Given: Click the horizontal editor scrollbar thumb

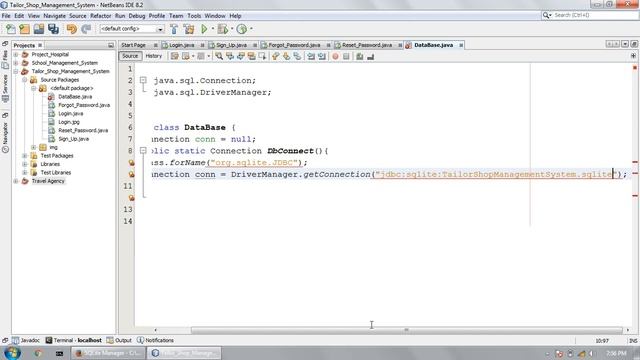Looking at the screenshot, I should pyautogui.click(x=407, y=330).
